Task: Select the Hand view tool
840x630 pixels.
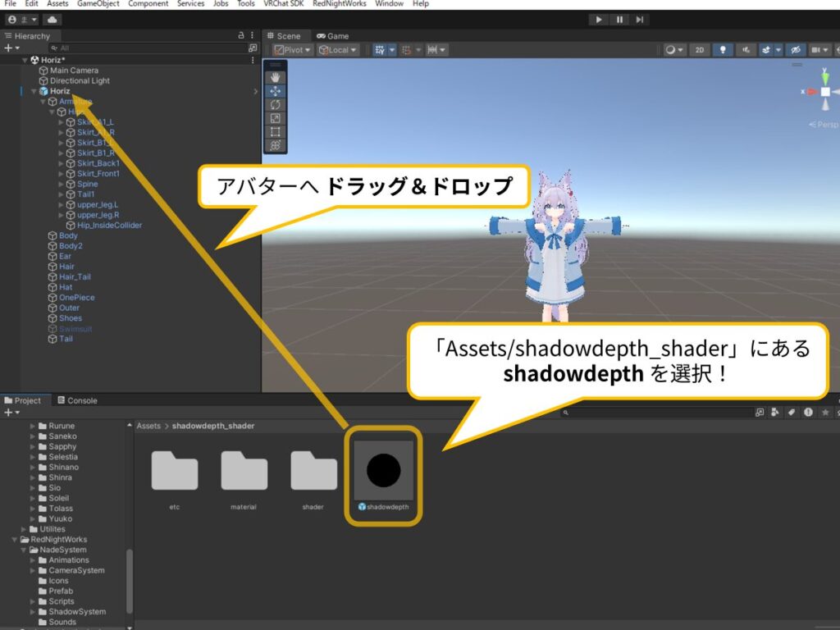Action: (276, 77)
